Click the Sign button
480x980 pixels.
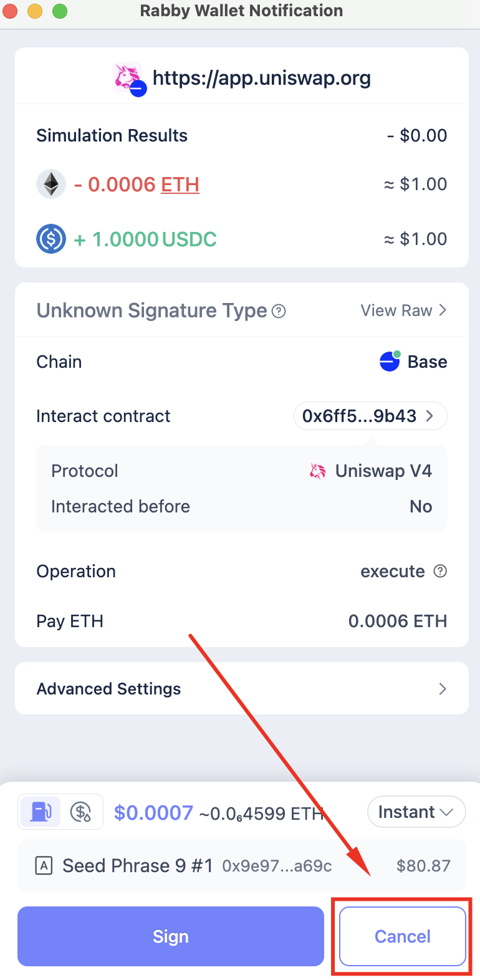point(171,936)
